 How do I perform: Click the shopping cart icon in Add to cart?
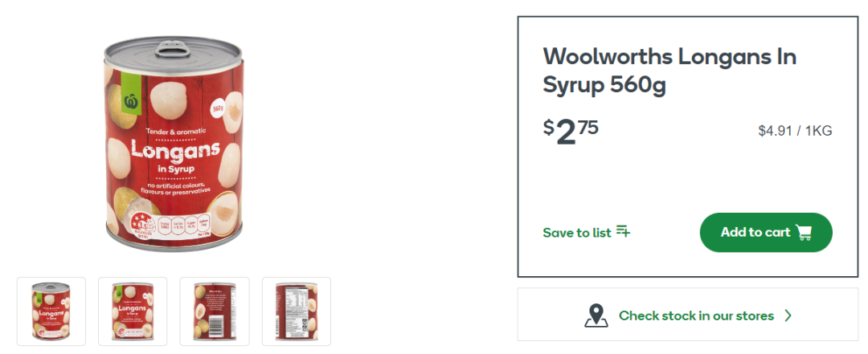(x=804, y=232)
